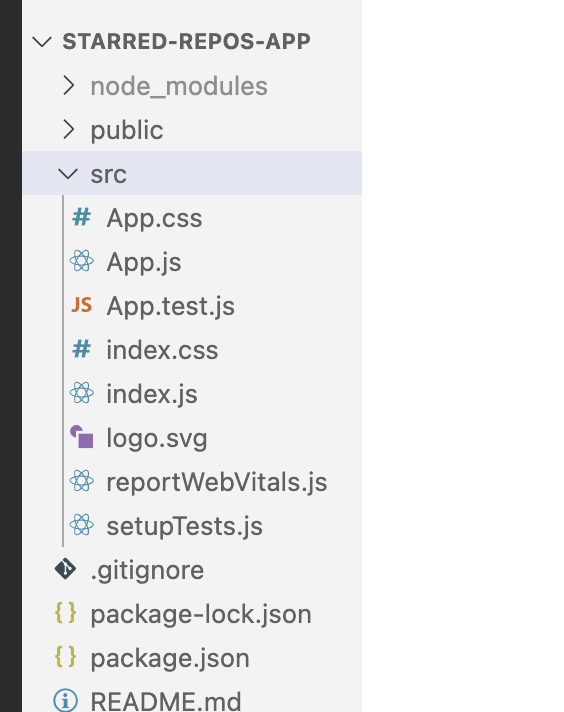Click the SVG shapes icon beside logo.svg

(x=82, y=437)
